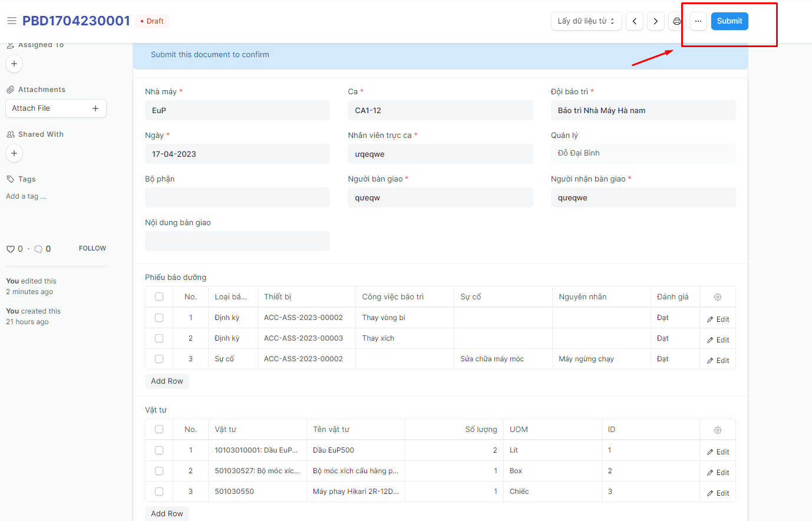Click plus icon under Assigned To
Screen dimensions: 812x521
(x=14, y=64)
